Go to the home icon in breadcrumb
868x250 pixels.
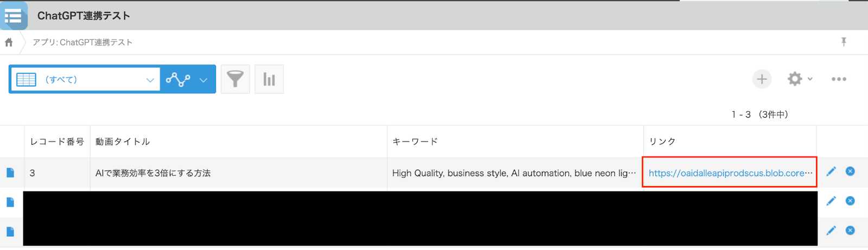[x=9, y=42]
